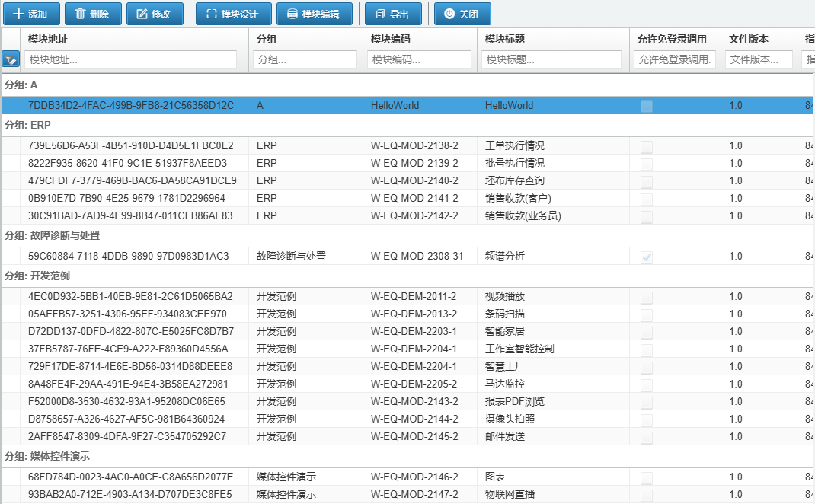Check the box in the 图表 row

647,477
